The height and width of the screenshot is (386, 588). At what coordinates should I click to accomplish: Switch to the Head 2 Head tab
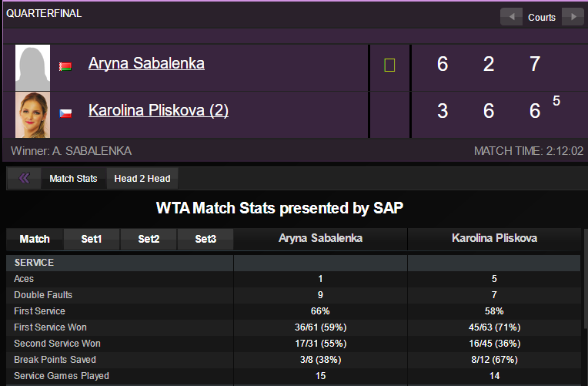point(142,179)
